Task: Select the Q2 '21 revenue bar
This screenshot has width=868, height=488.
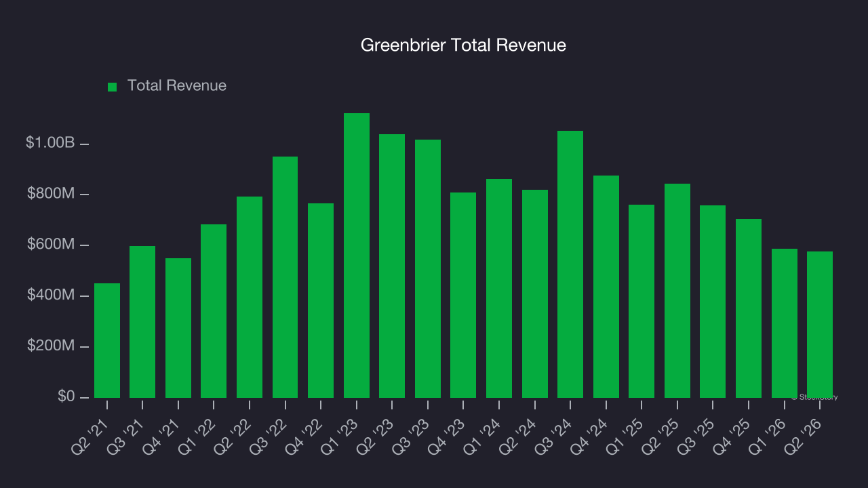Action: 107,340
